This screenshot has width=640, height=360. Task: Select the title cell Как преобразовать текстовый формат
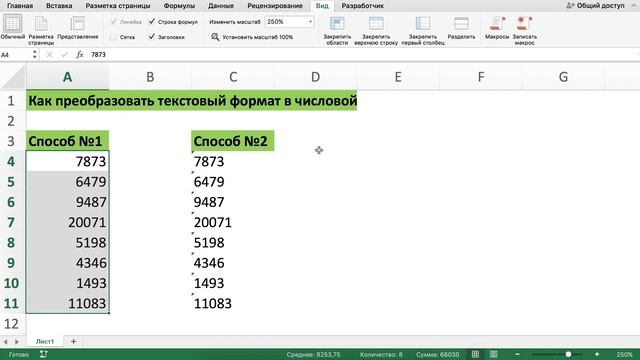(x=192, y=101)
